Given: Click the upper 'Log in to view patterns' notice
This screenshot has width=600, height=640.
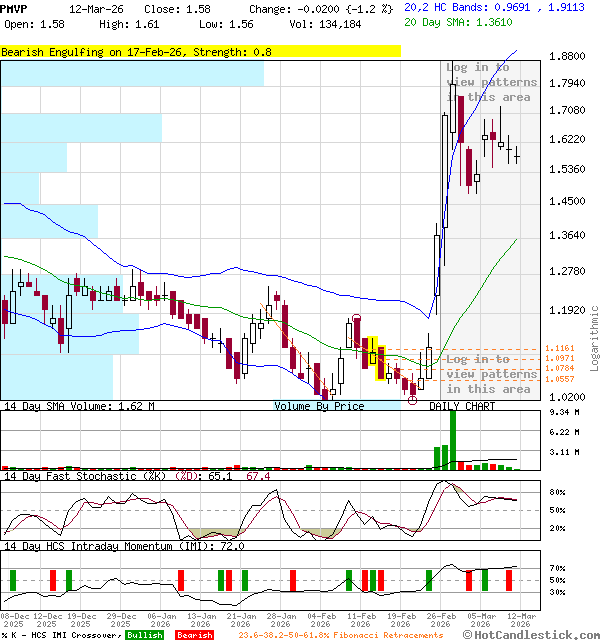Looking at the screenshot, I should pos(491,82).
